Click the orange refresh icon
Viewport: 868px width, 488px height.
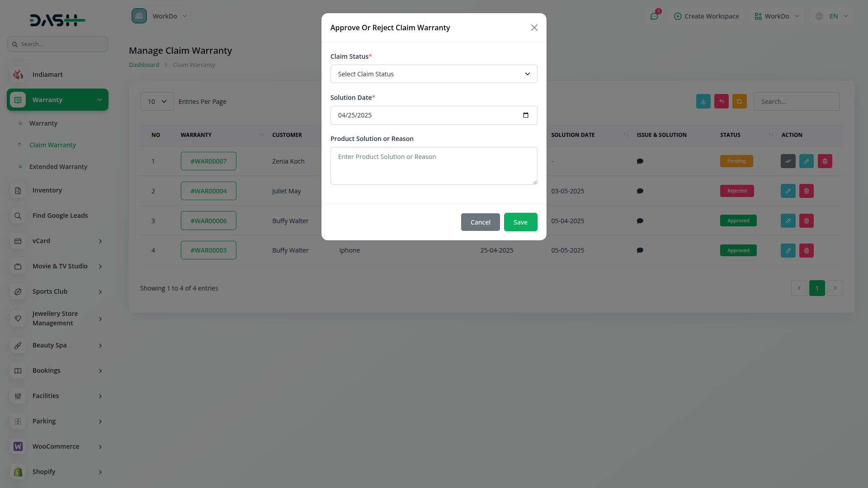pos(739,102)
